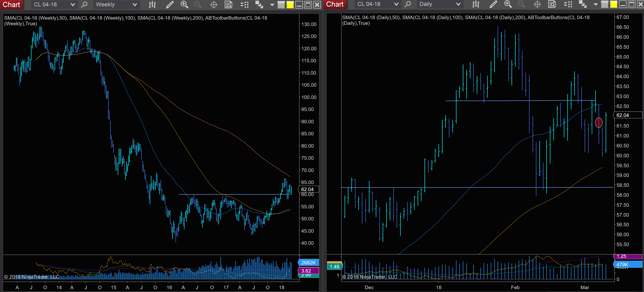This screenshot has width=644, height=292.
Task: Open the cascading windows icon on Daily chart
Action: pyautogui.click(x=583, y=4)
